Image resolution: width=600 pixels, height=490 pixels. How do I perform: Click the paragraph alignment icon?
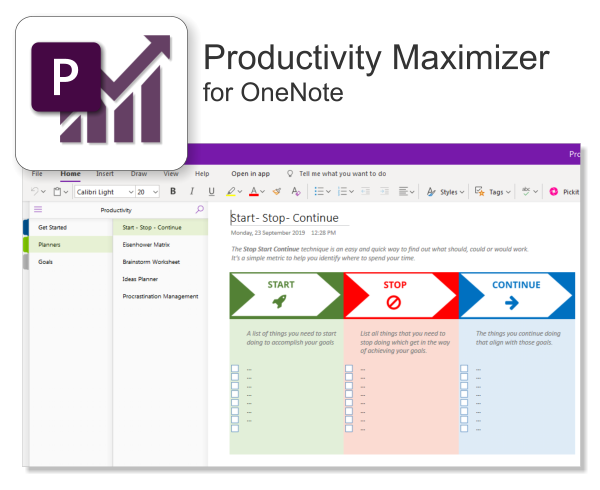403,191
